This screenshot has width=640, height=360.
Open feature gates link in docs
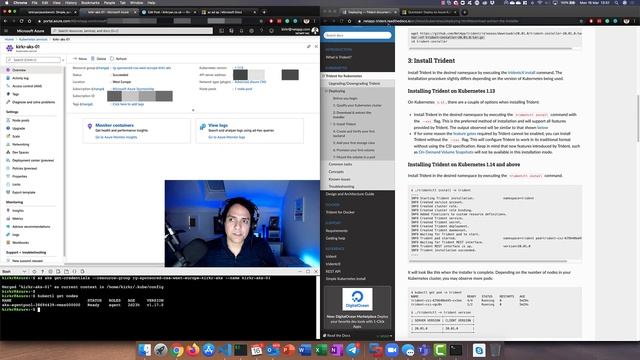pyautogui.click(x=464, y=133)
